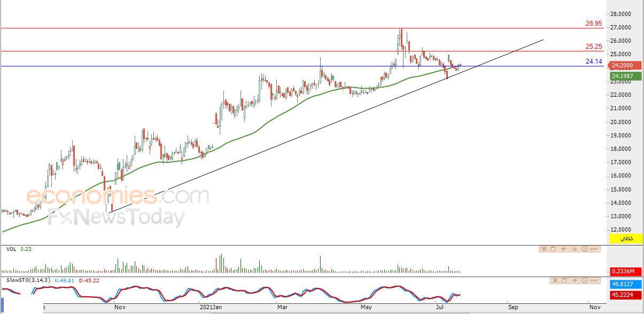Click the VOL indicator label

(11, 249)
